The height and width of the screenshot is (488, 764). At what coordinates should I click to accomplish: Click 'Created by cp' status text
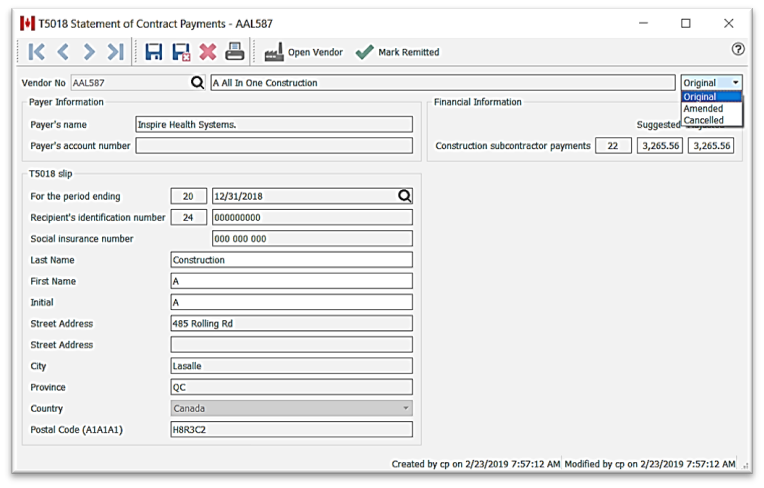(x=476, y=464)
